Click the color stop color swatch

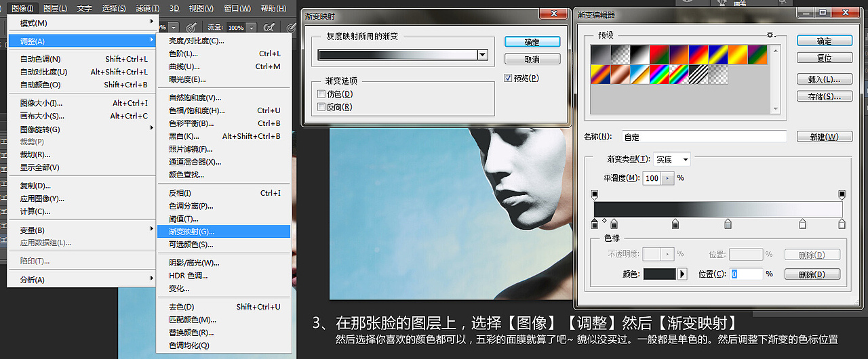point(659,274)
